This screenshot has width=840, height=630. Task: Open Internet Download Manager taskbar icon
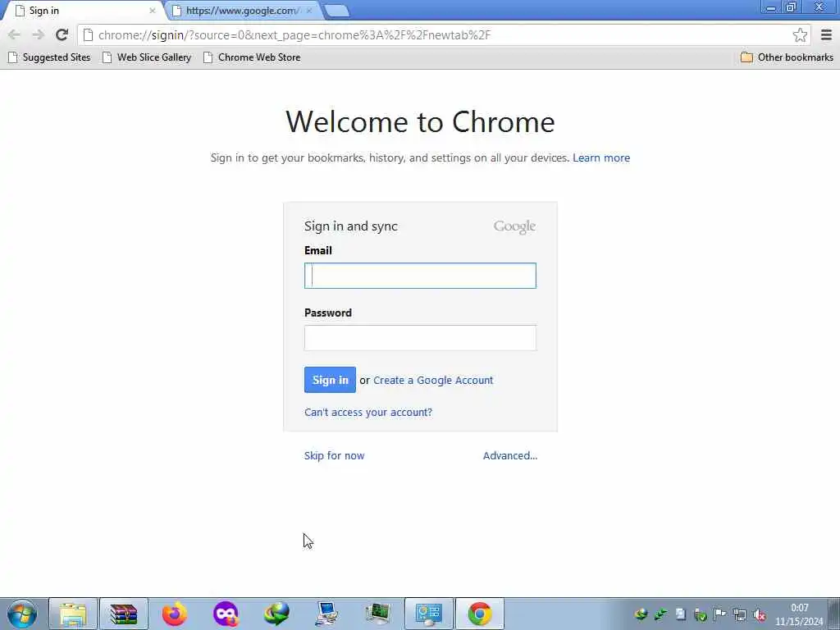click(x=276, y=614)
